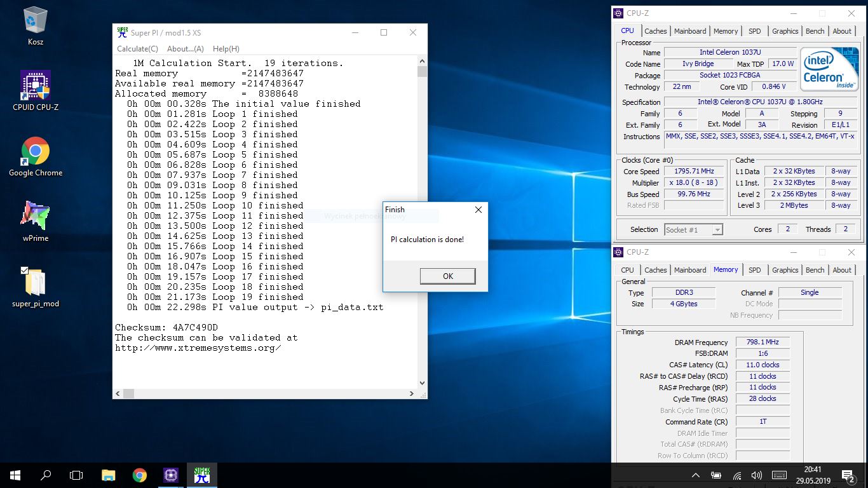Select Caches tab in top CPU-Z
The image size is (868, 488).
coord(656,31)
